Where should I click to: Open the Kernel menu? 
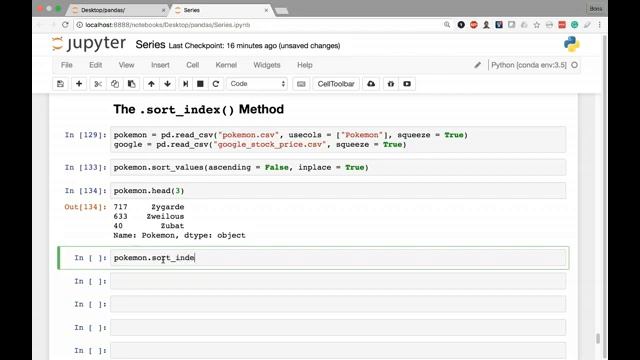[x=226, y=65]
